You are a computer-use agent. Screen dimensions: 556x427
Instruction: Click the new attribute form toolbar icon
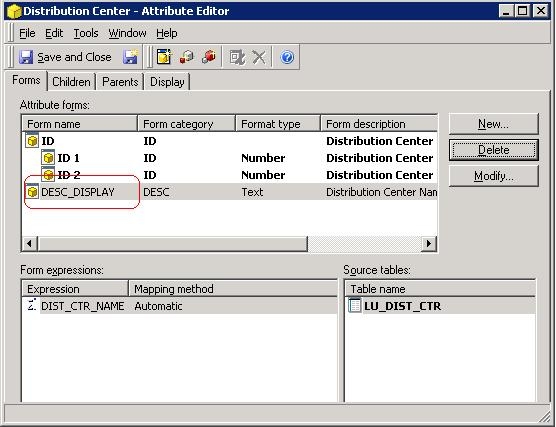(x=164, y=57)
